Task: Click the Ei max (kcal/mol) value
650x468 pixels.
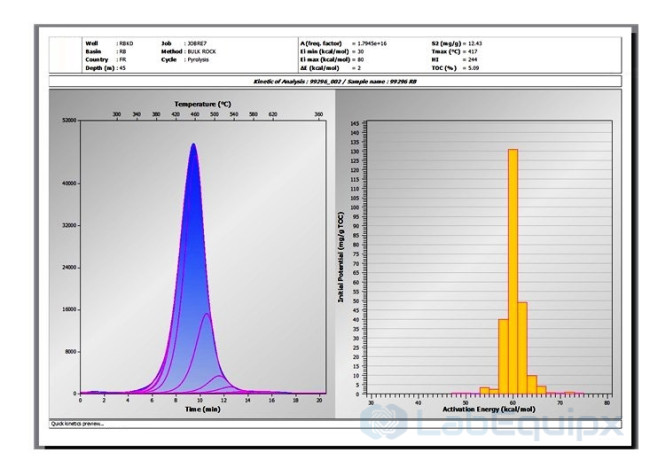Action: click(359, 59)
